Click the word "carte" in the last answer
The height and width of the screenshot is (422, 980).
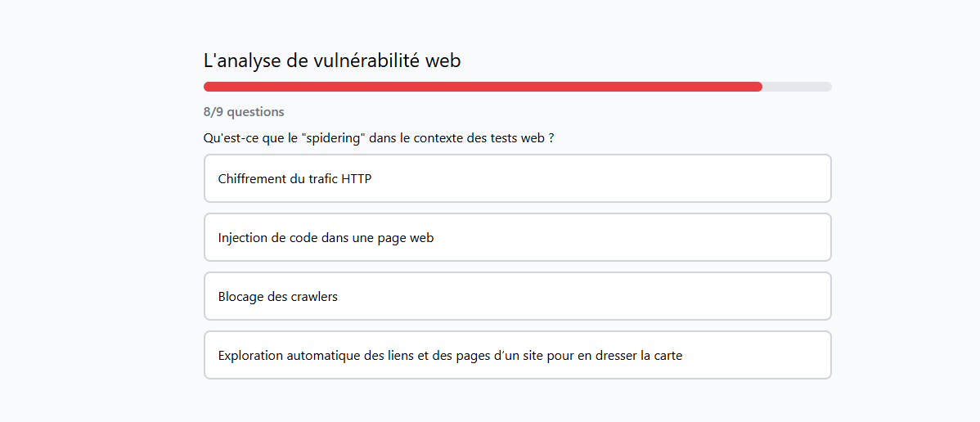point(666,356)
